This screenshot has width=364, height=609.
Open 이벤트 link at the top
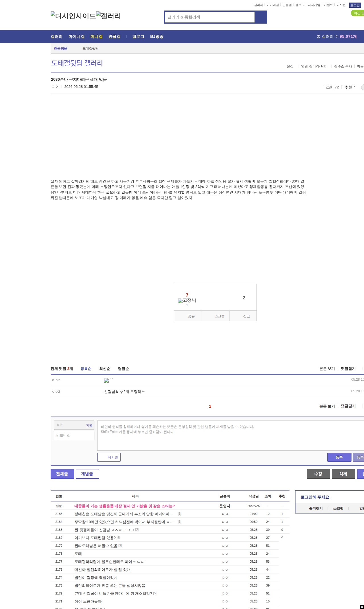(x=328, y=5)
